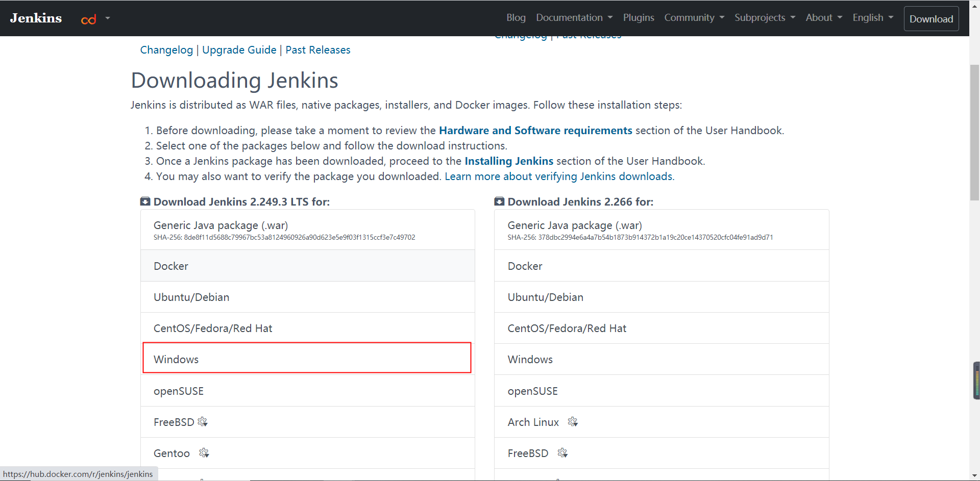Open the Documentation dropdown menu
This screenshot has height=481, width=980.
(574, 18)
